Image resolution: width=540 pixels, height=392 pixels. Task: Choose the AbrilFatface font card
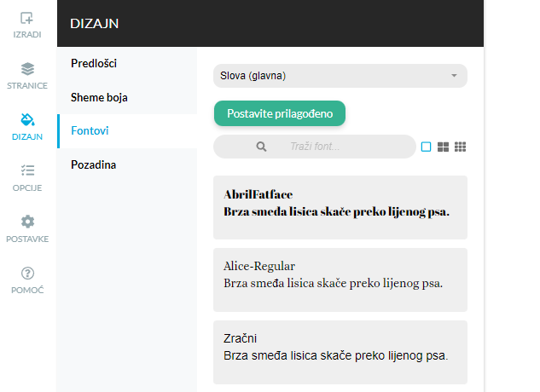click(x=340, y=203)
